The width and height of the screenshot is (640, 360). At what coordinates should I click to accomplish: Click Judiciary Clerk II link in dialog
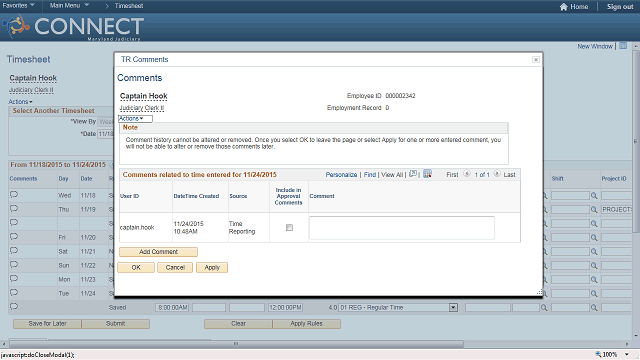tap(142, 108)
